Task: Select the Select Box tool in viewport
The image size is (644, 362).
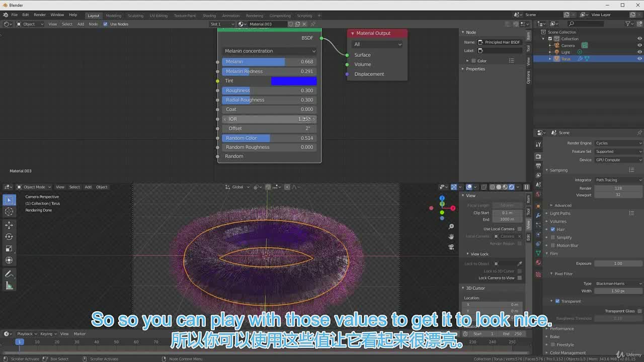Action: [x=9, y=200]
